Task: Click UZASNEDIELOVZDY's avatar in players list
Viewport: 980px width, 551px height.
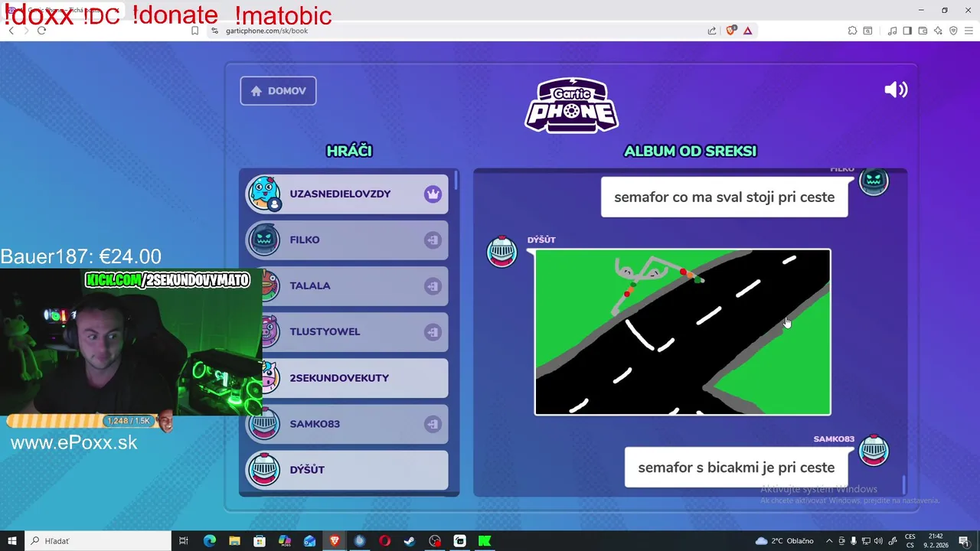Action: click(x=264, y=194)
